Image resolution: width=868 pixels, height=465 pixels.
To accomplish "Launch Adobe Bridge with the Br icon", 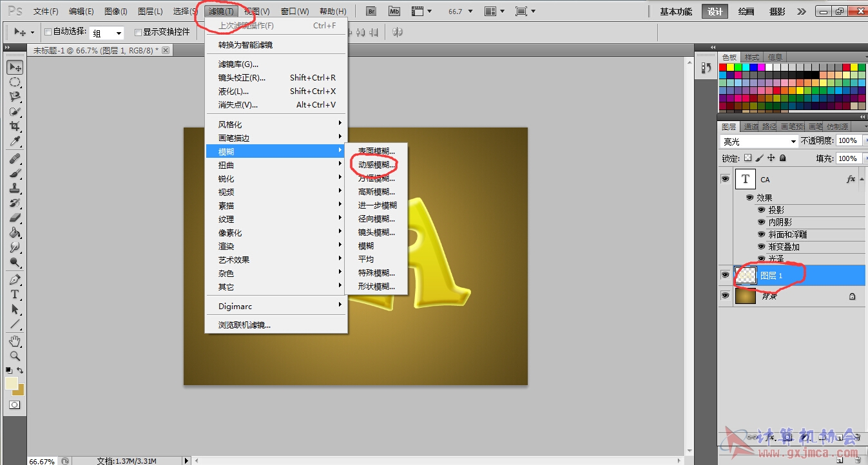I will [x=371, y=12].
